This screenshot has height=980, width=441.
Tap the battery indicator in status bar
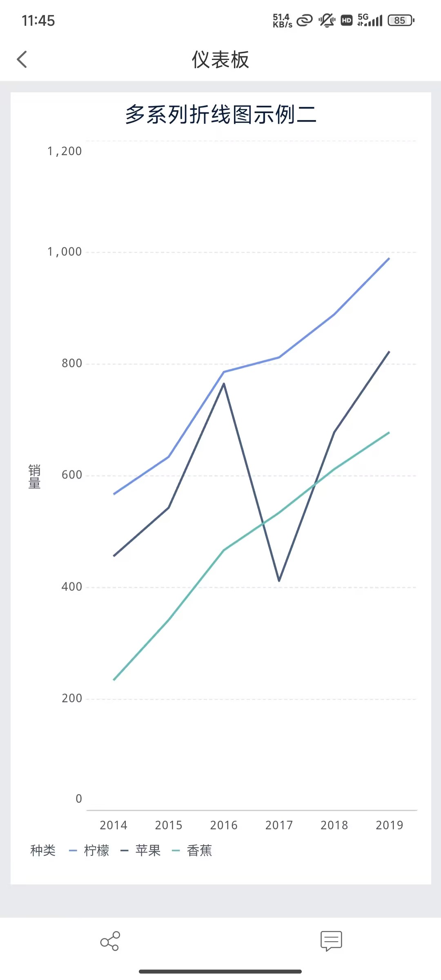(401, 20)
